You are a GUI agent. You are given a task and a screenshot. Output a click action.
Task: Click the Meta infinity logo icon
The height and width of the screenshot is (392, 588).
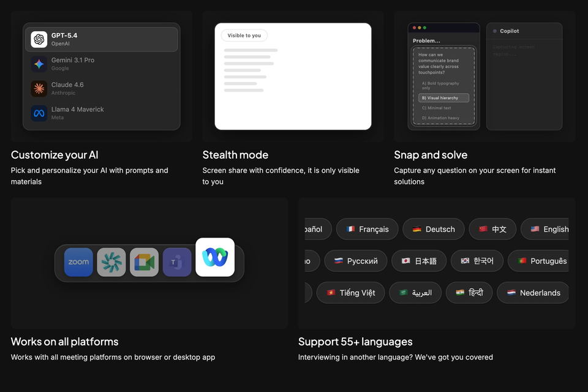(39, 113)
